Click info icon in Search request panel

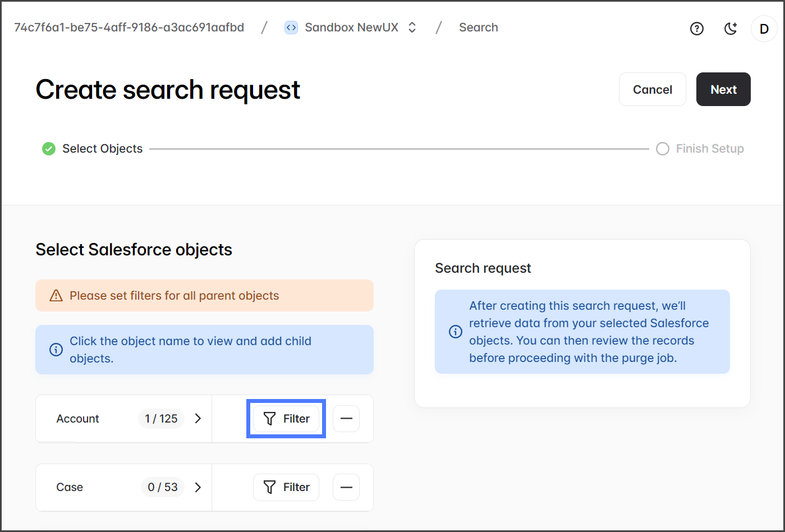pyautogui.click(x=456, y=332)
